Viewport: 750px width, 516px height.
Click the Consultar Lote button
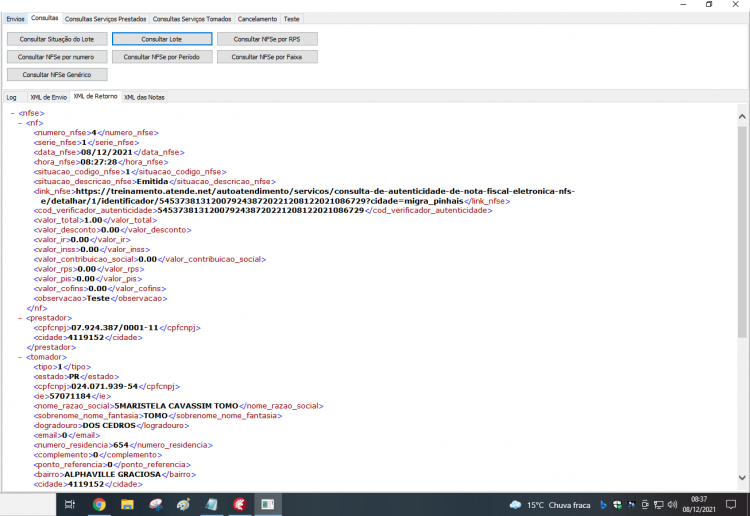(162, 39)
